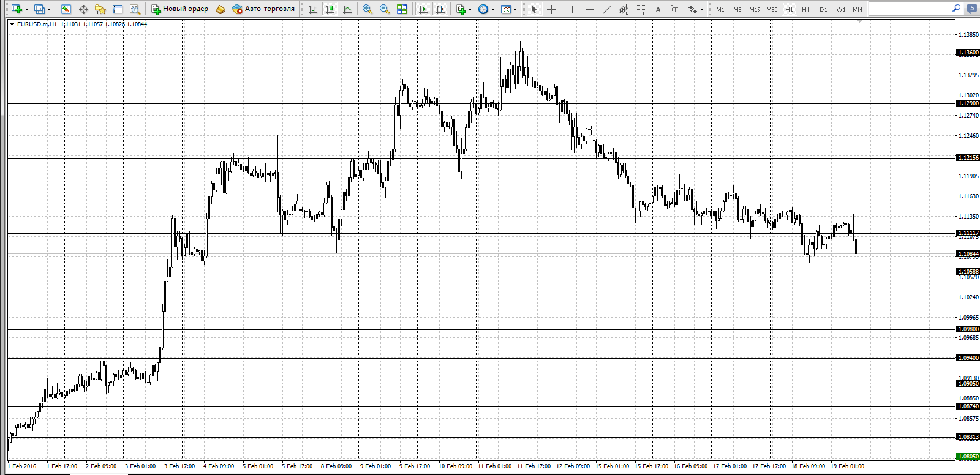Switch to the H4 timeframe

806,9
